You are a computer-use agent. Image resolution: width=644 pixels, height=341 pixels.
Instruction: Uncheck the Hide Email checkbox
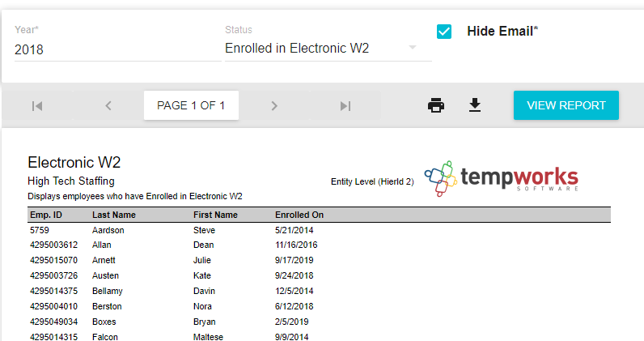click(x=444, y=32)
